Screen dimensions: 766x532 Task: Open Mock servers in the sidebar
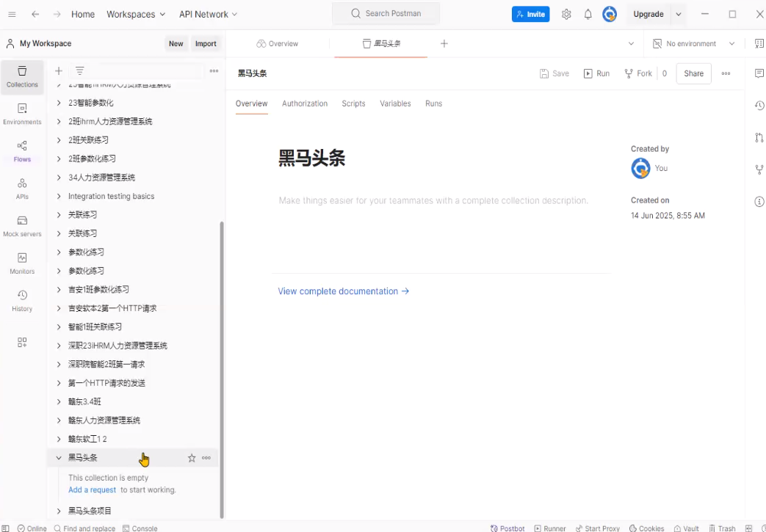click(22, 227)
